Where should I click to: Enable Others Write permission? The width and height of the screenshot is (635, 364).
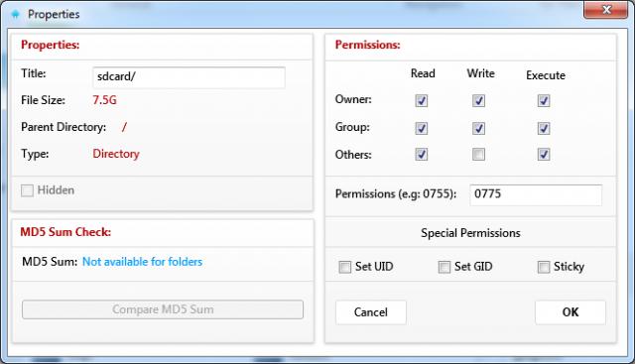tap(478, 155)
